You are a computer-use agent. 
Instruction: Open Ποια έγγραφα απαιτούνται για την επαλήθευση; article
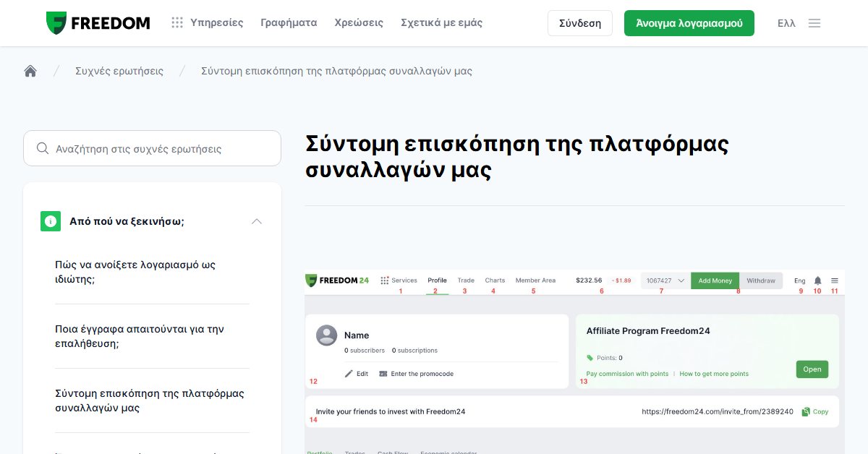[140, 336]
